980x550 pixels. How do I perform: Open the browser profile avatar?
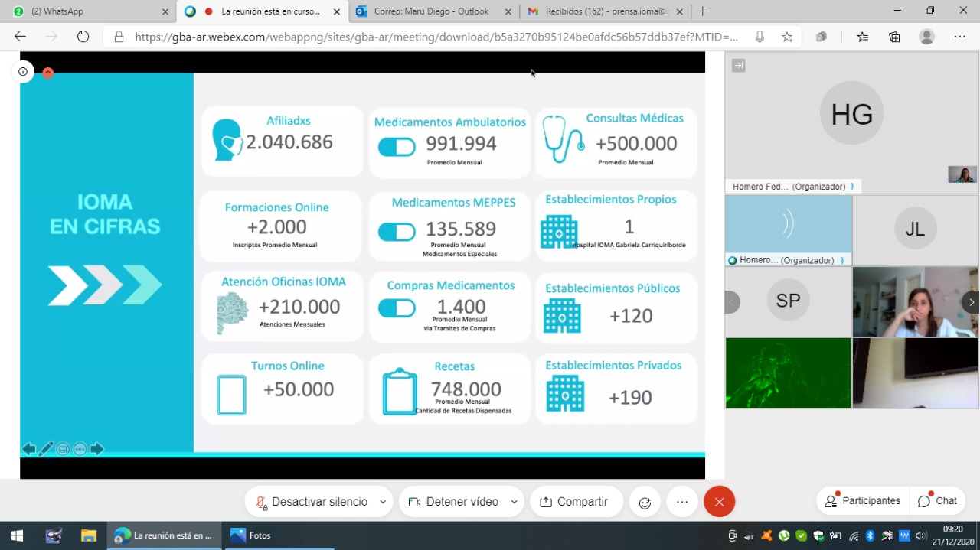[927, 37]
